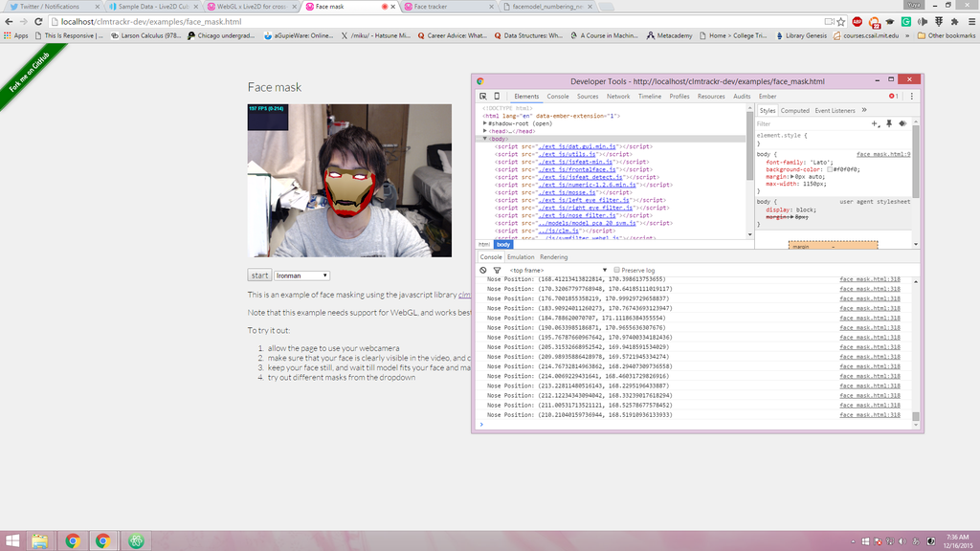The image size is (980, 551).
Task: Expand the head element node
Action: pyautogui.click(x=485, y=131)
